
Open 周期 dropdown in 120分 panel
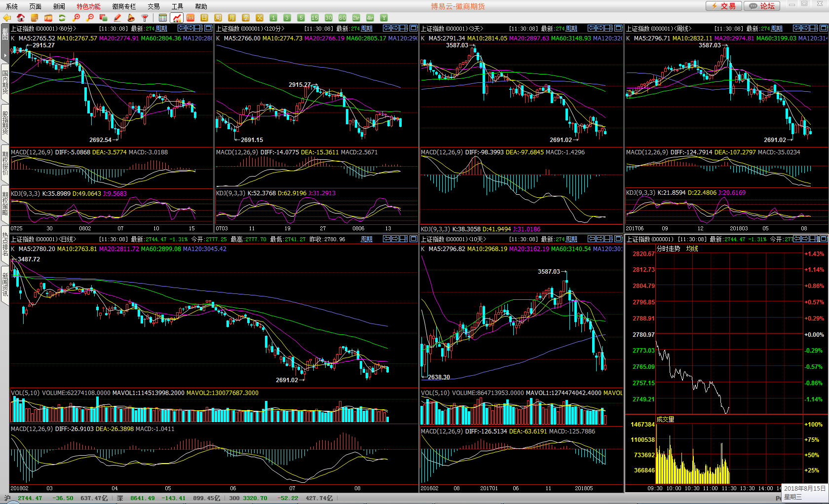point(366,29)
